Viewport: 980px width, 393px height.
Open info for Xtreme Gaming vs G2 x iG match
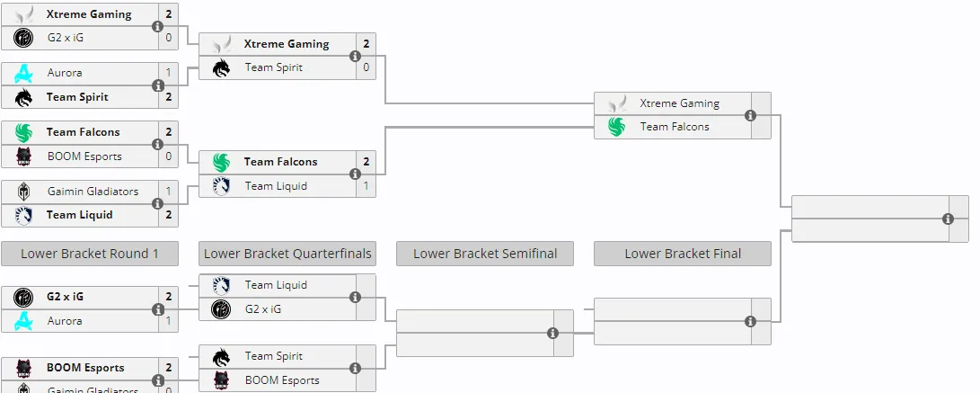157,26
